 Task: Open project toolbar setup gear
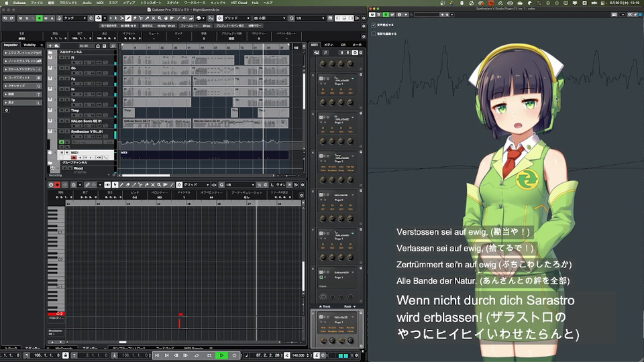[x=364, y=18]
